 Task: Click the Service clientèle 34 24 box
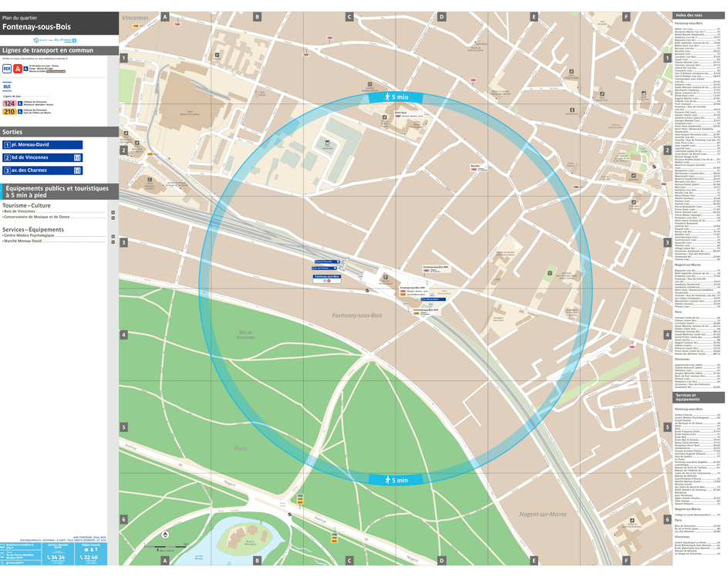point(56,557)
